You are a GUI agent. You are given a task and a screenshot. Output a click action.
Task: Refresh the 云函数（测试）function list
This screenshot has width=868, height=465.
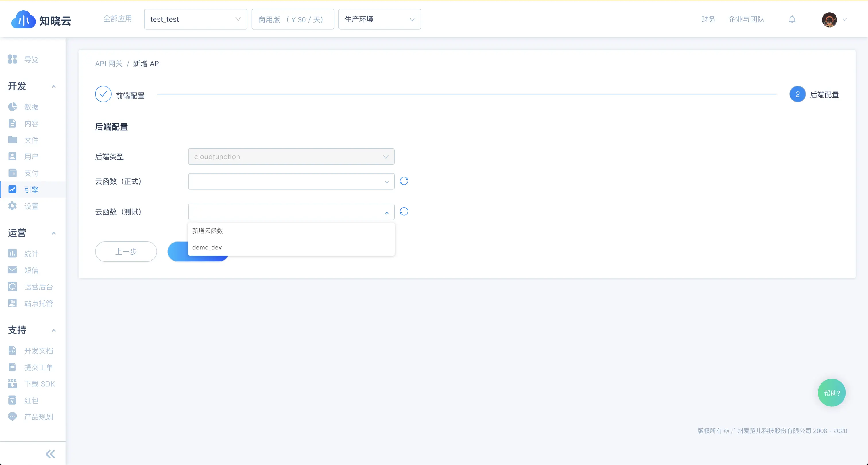pos(404,212)
